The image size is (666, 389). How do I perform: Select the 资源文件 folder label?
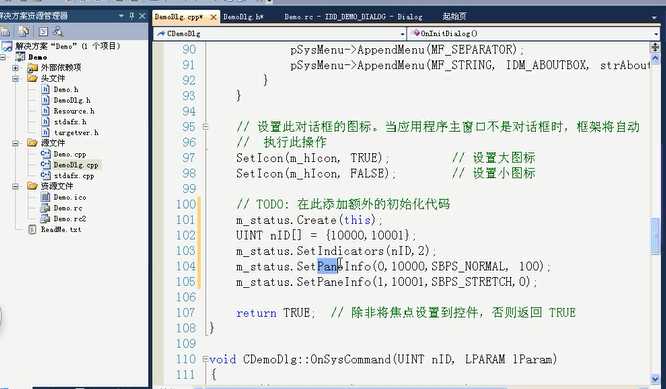click(57, 186)
